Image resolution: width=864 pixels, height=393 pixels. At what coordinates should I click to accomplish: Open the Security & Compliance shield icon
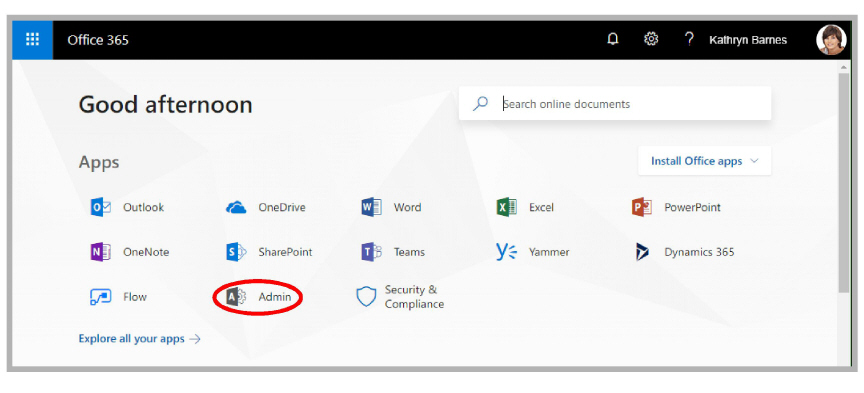pyautogui.click(x=366, y=297)
